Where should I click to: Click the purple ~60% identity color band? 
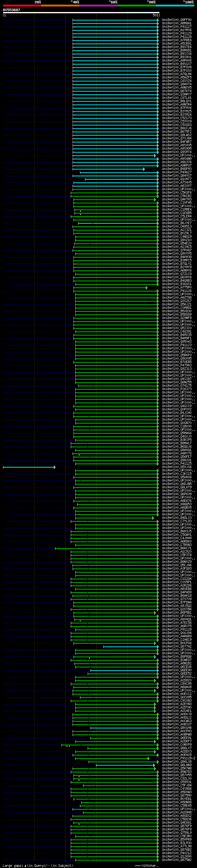(x=99, y=6)
